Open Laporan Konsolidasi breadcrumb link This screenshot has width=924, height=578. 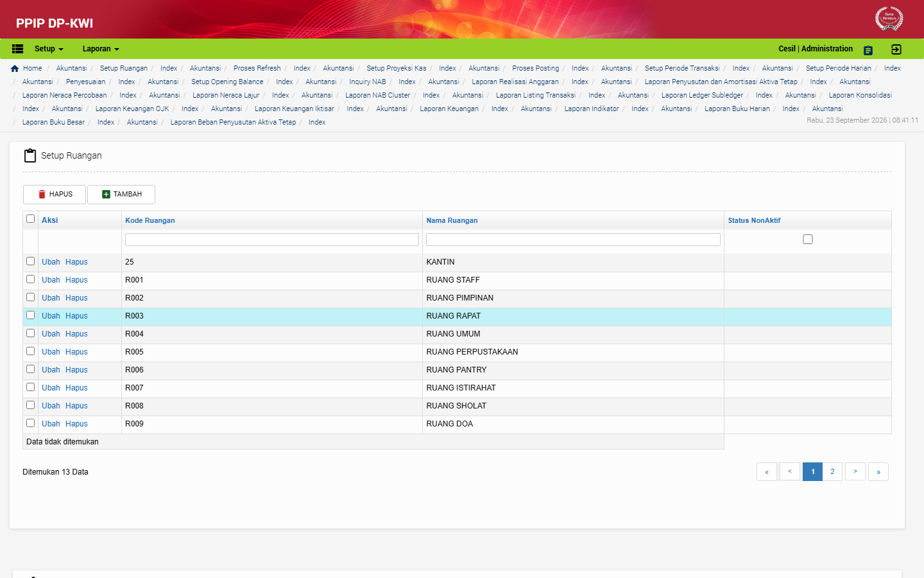860,95
